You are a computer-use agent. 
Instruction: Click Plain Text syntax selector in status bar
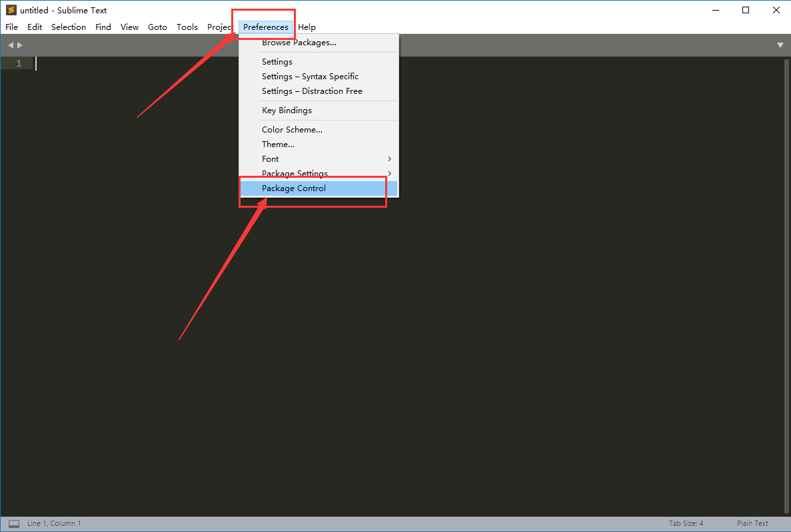click(752, 523)
